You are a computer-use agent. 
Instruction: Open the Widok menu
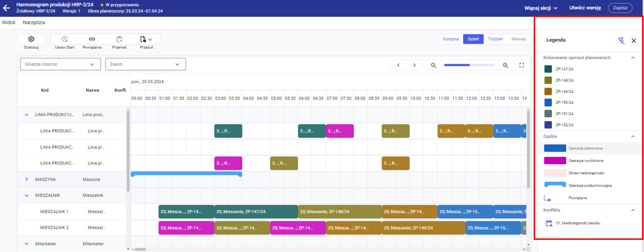[9, 22]
